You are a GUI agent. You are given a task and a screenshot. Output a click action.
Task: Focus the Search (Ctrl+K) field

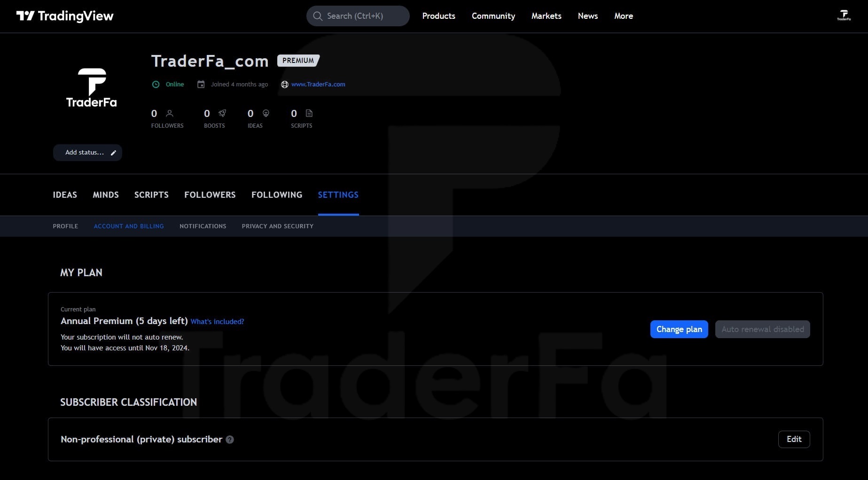click(358, 16)
